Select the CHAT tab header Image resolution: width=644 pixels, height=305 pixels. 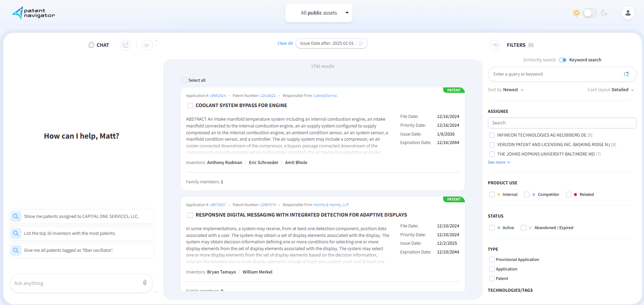(102, 45)
